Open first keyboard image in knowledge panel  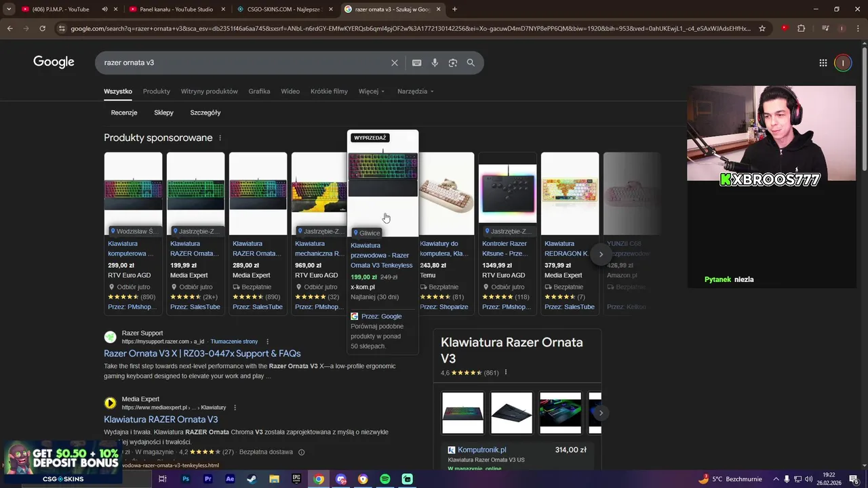pos(462,413)
